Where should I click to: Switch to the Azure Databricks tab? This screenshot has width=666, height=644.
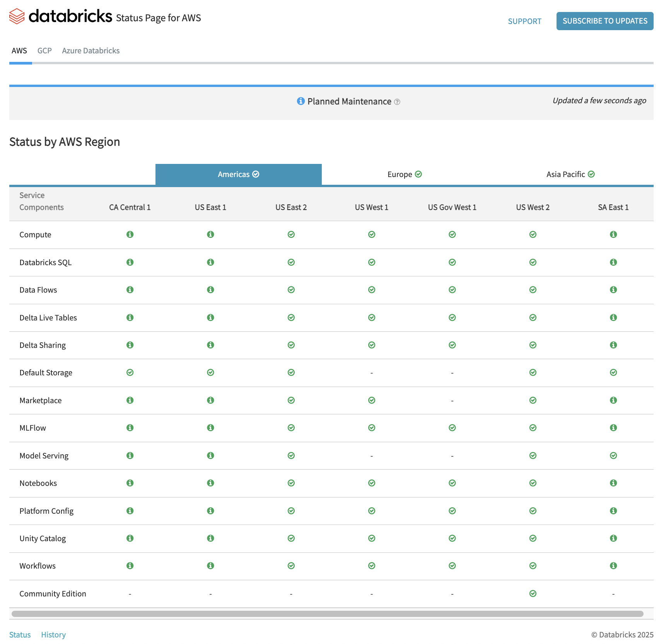coord(91,51)
